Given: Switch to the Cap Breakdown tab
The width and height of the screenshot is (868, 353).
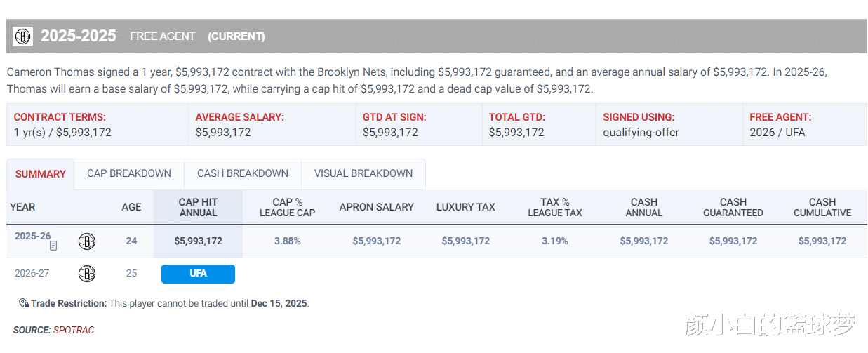Looking at the screenshot, I should (x=129, y=173).
